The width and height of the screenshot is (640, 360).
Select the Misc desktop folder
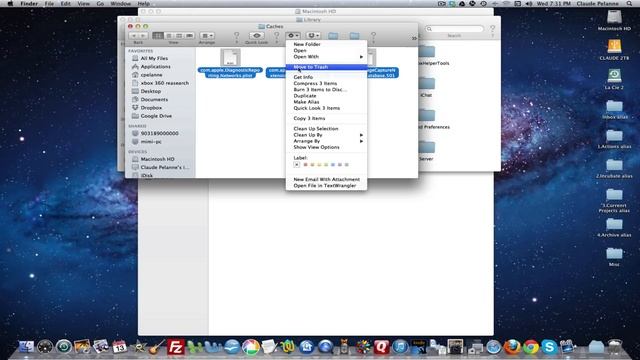614,257
